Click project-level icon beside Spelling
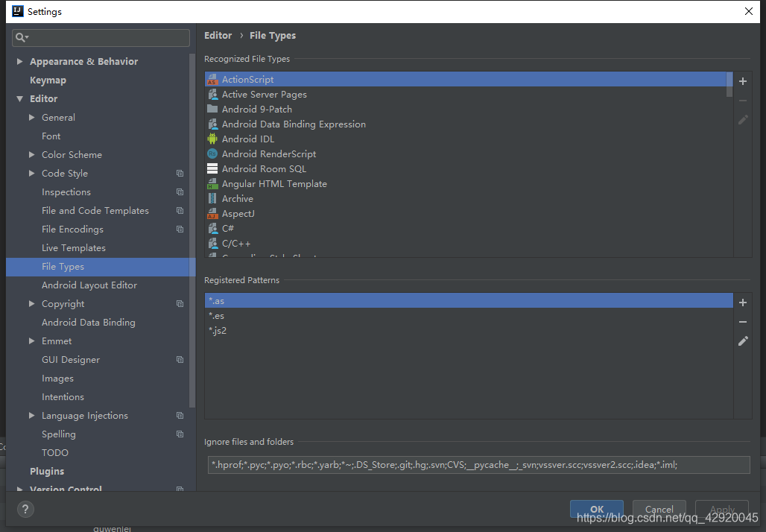The height and width of the screenshot is (532, 766). click(180, 434)
